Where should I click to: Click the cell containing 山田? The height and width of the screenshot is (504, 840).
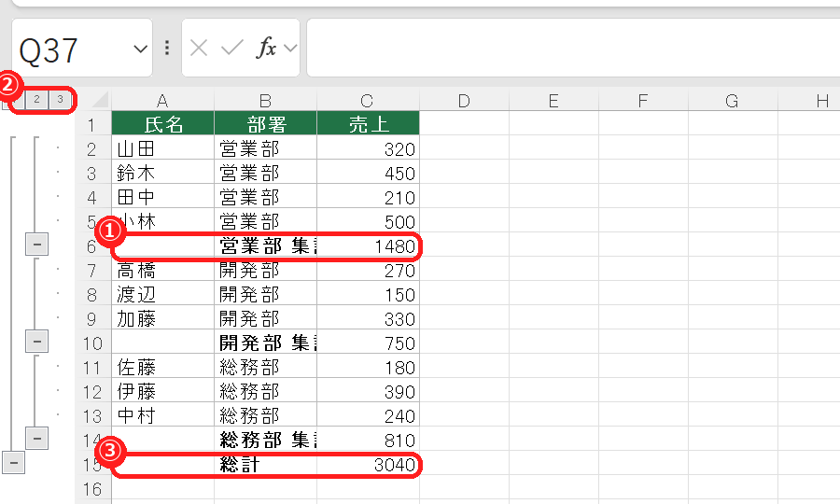tap(162, 147)
